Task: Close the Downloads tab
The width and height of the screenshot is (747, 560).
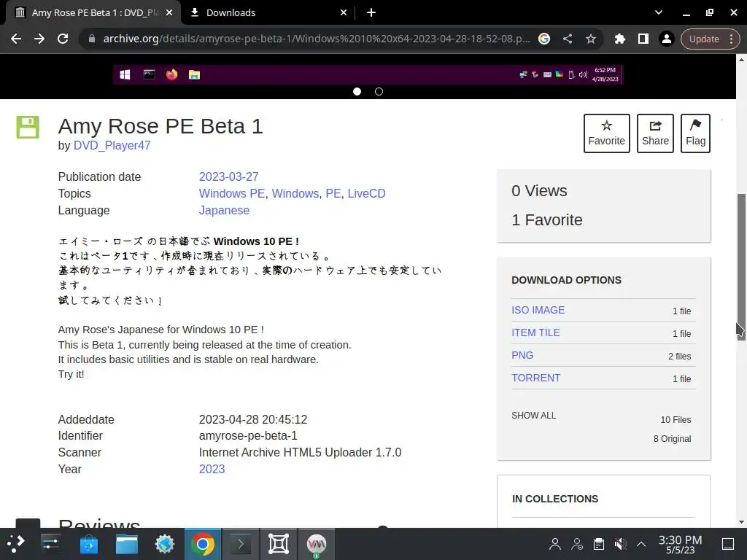Action: [x=344, y=13]
